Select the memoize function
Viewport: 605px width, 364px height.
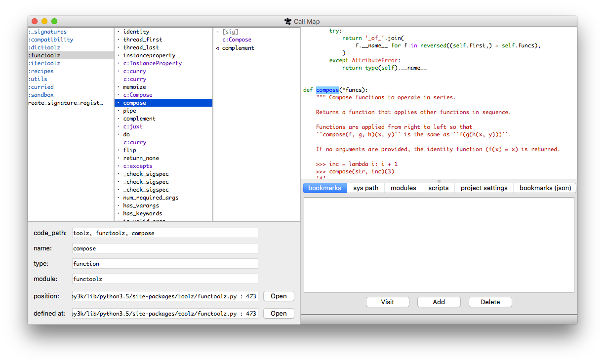click(x=163, y=87)
